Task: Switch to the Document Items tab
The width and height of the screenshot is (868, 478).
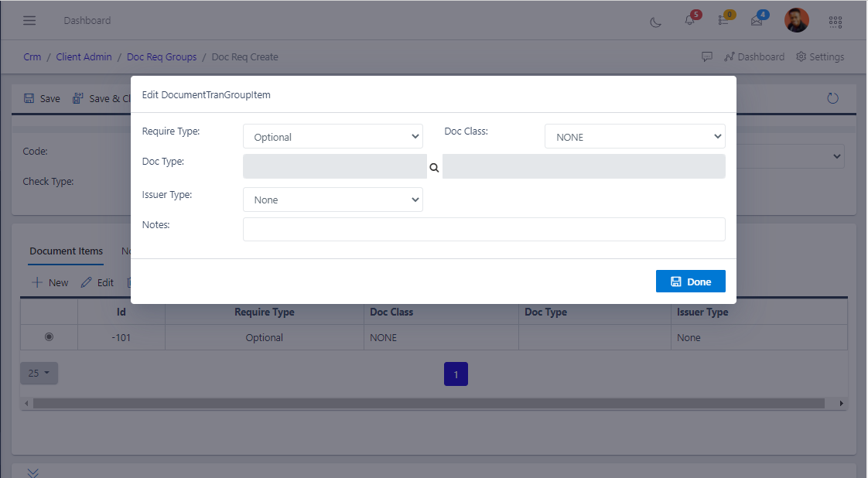Action: point(65,251)
